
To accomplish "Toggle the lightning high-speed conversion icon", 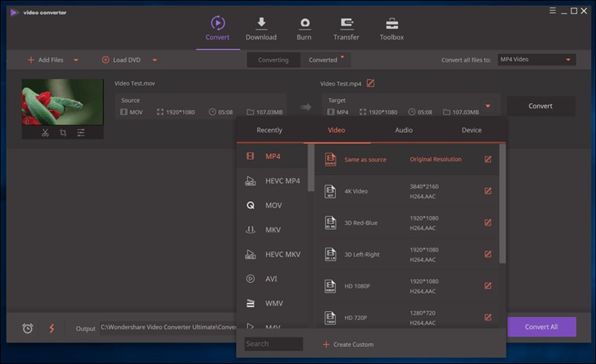I will [51, 328].
